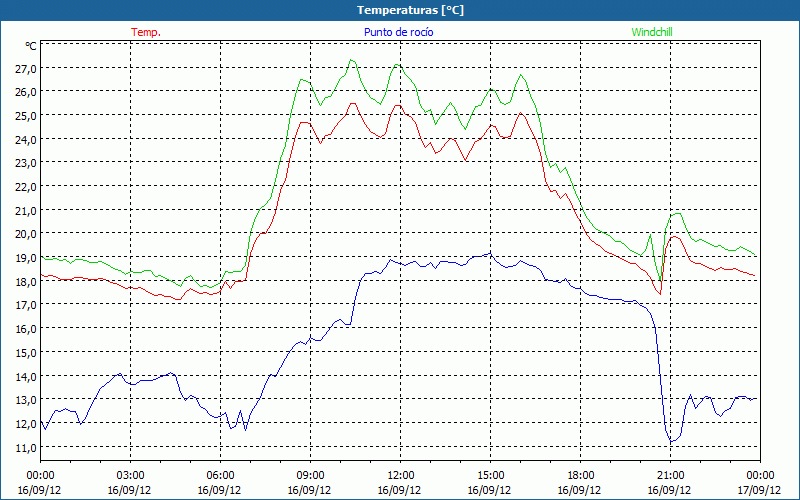This screenshot has height=500, width=800.
Task: Click the 19,0 y-axis value
Action: [x=26, y=258]
